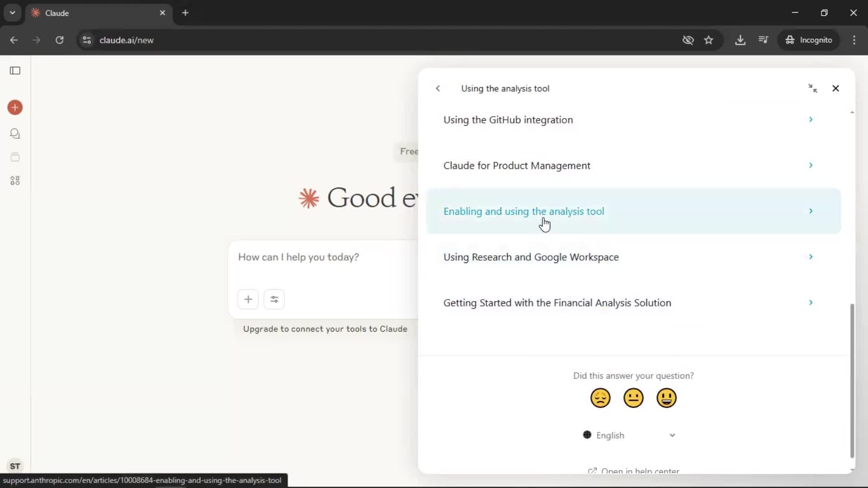The width and height of the screenshot is (868, 488).
Task: Start a new chat with plus icon
Action: tap(15, 108)
